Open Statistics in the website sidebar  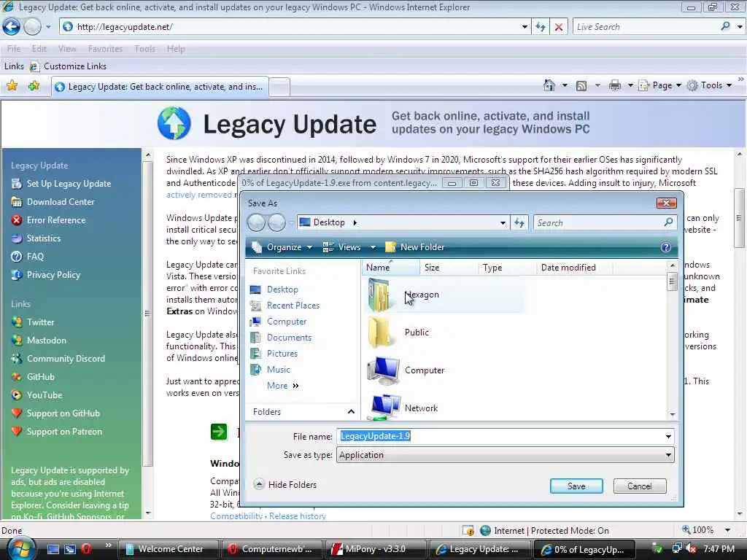(43, 238)
